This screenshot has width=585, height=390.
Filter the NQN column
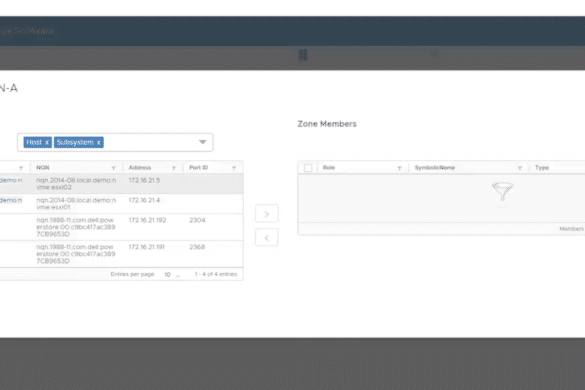pyautogui.click(x=113, y=168)
